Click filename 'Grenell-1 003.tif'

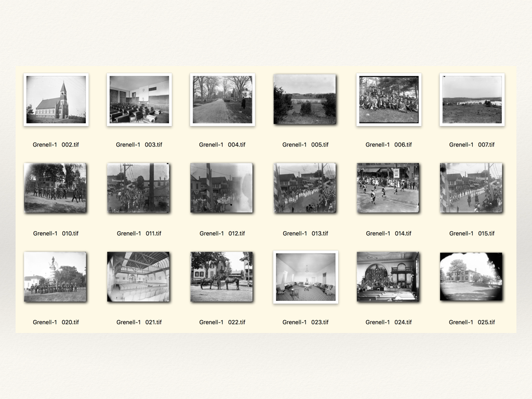pyautogui.click(x=139, y=144)
